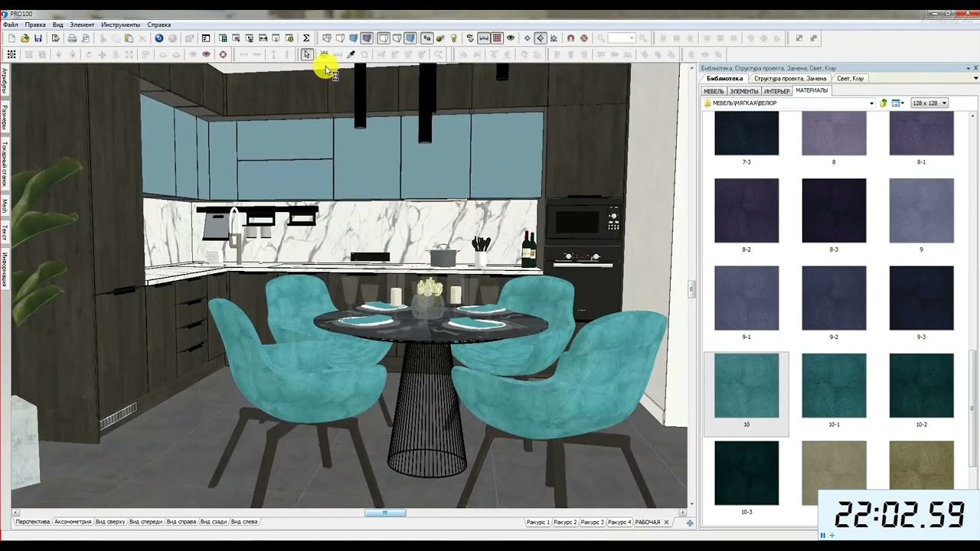Open the Структура проекта, Замена tab
The height and width of the screenshot is (551, 980).
pyautogui.click(x=790, y=79)
